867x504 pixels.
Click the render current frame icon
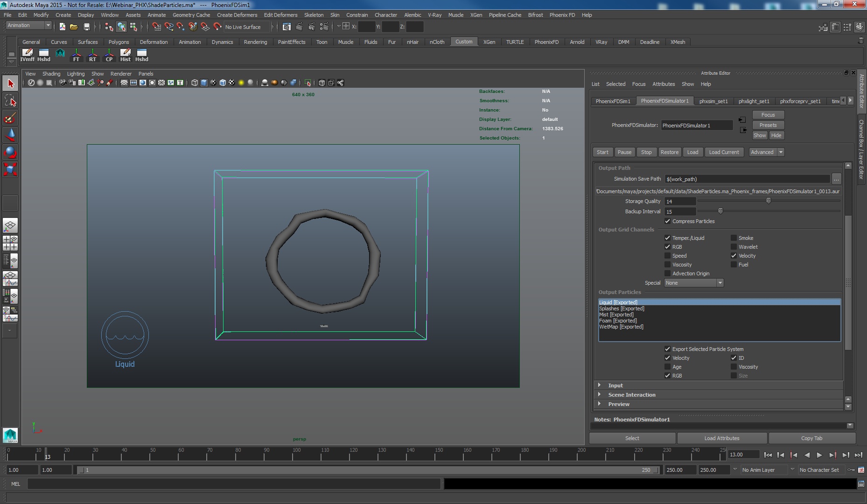pos(299,27)
